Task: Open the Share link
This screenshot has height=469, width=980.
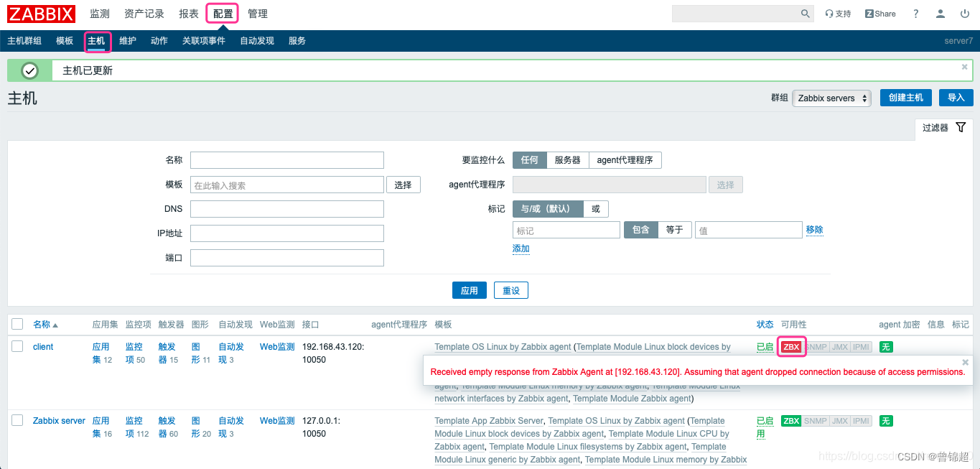Action: click(881, 14)
